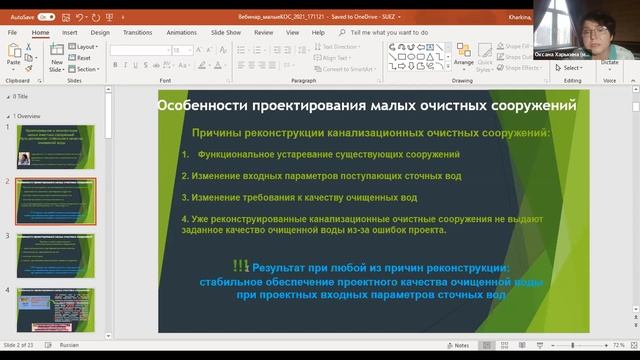Click Slide Show icon in status bar
This screenshot has width=640, height=360.
pos(540,345)
